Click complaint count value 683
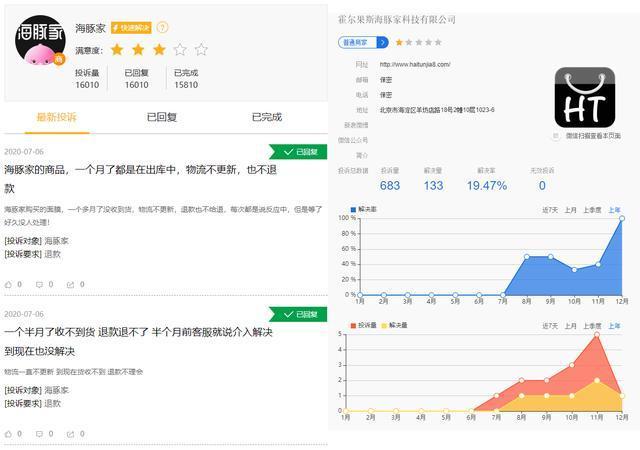This screenshot has height=450, width=640. point(390,186)
